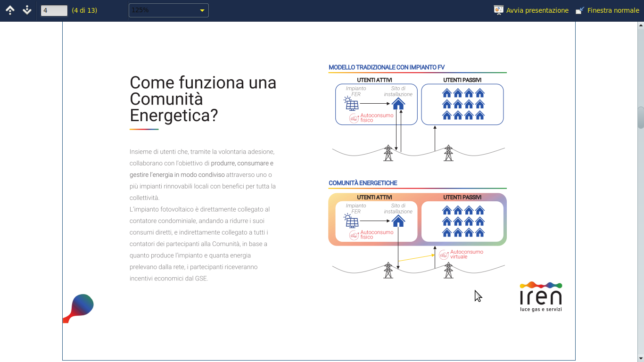Click the Autoconsumo virtuale icon
This screenshot has width=644, height=362.
pos(444,255)
